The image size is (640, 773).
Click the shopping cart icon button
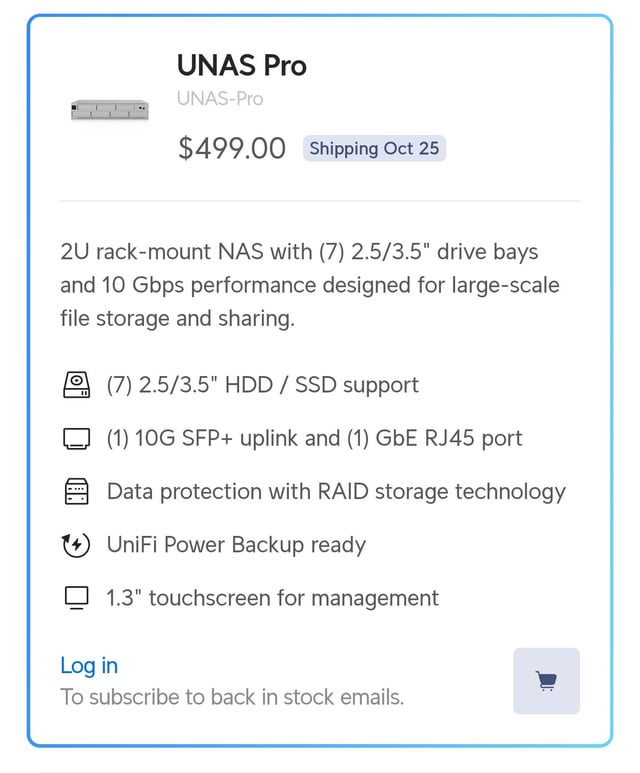[x=546, y=681]
